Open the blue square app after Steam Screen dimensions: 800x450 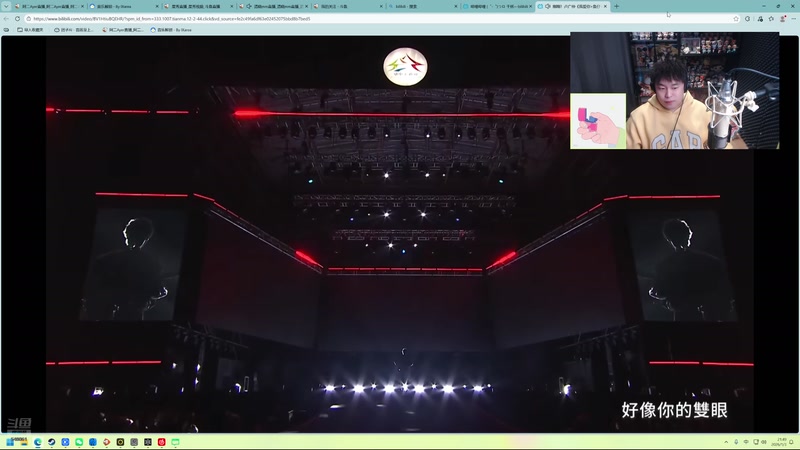(65, 442)
